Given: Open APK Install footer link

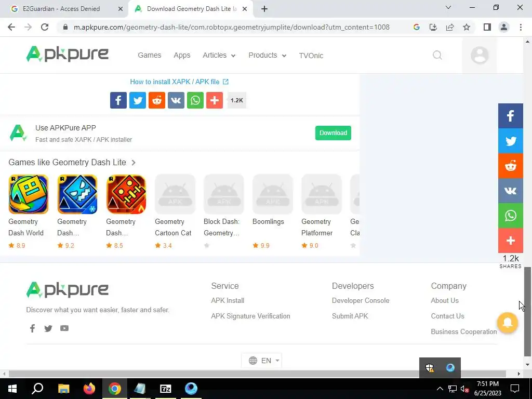Looking at the screenshot, I should (228, 301).
